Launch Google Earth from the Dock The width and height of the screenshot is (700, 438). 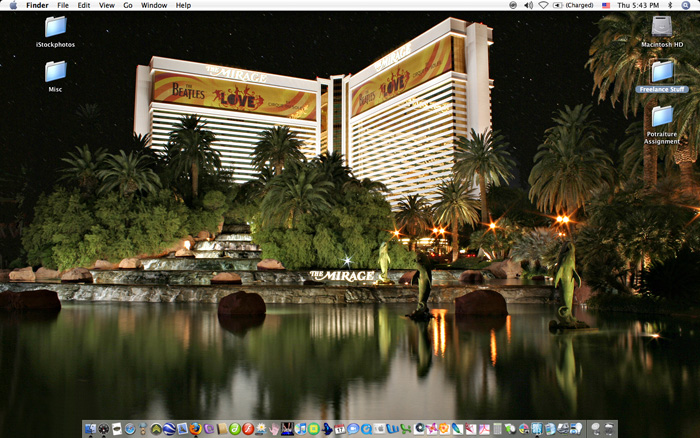click(169, 429)
